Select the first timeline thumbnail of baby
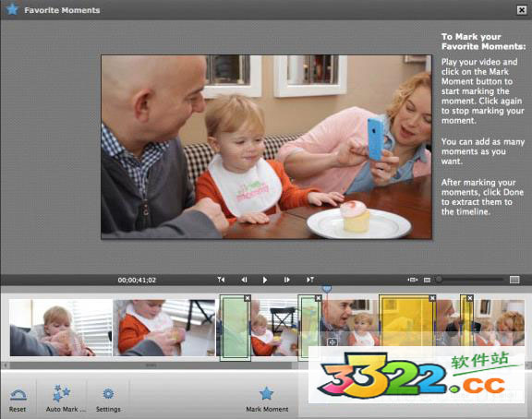 (x=61, y=328)
